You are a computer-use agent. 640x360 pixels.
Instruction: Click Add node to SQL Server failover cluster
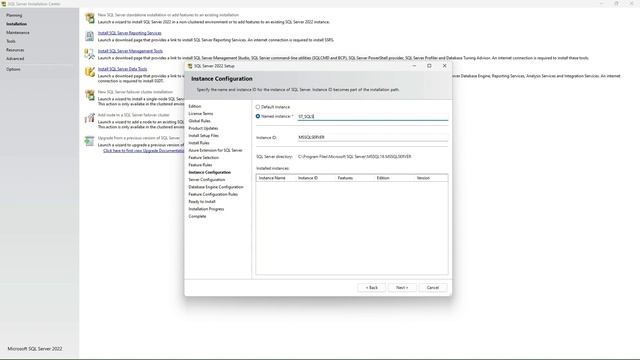pos(133,115)
